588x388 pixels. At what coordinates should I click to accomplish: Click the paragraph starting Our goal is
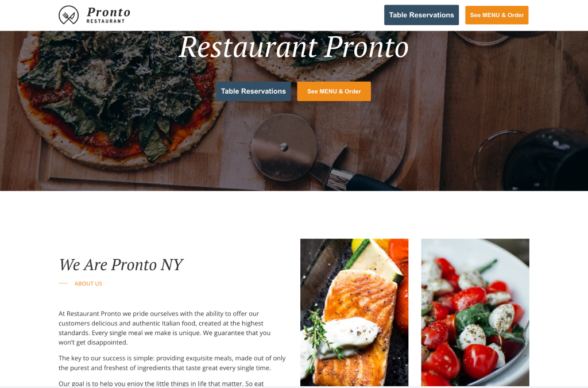point(161,383)
